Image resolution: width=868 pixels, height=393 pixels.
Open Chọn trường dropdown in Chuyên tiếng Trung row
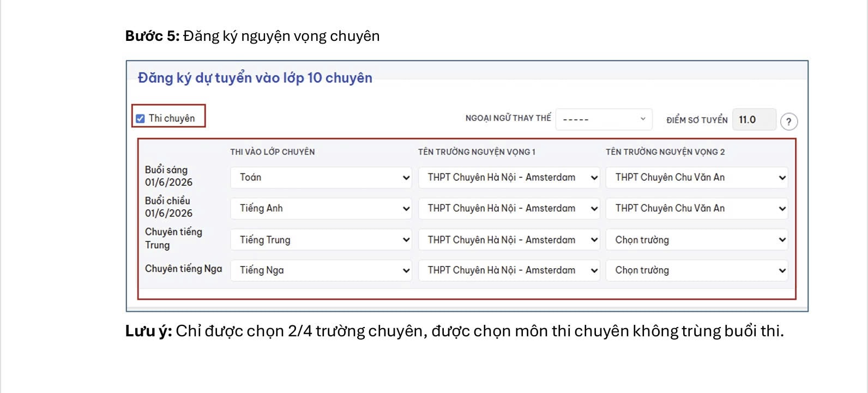[696, 240]
